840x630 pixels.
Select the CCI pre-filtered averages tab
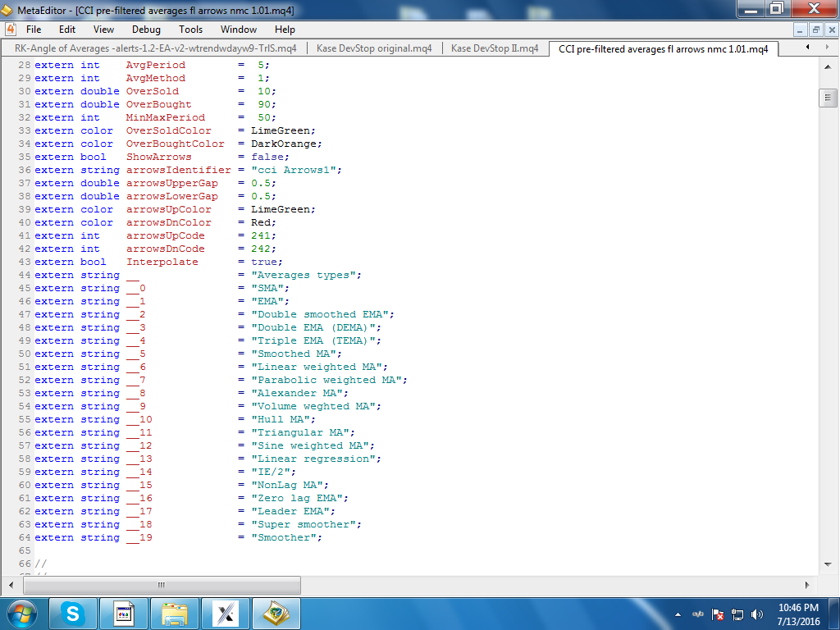click(663, 48)
